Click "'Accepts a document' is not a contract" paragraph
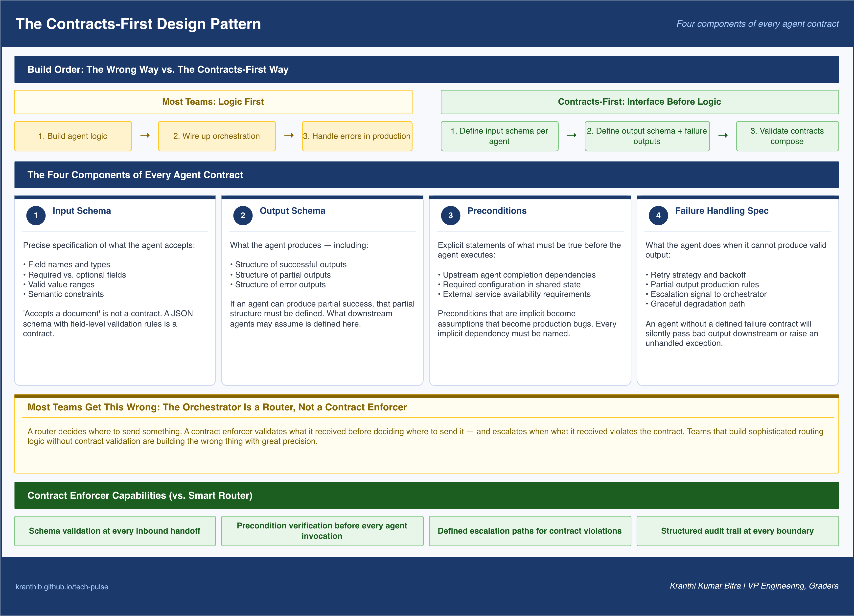The image size is (854, 616). [108, 324]
